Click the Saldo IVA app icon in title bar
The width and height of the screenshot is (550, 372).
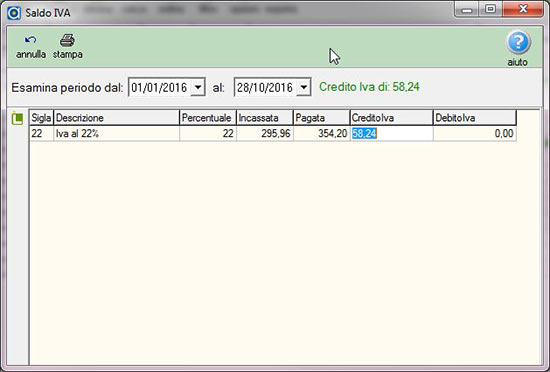point(14,13)
